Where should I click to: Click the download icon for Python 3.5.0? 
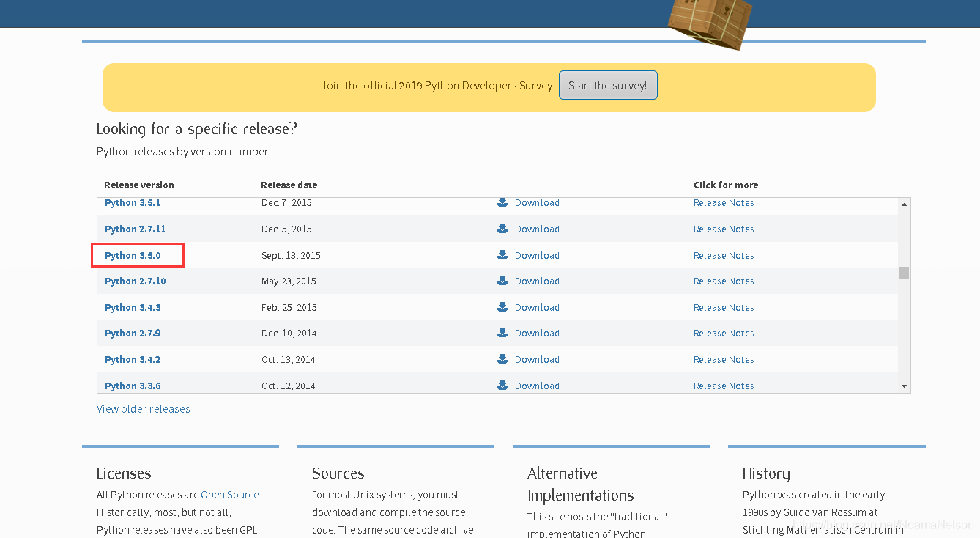502,255
